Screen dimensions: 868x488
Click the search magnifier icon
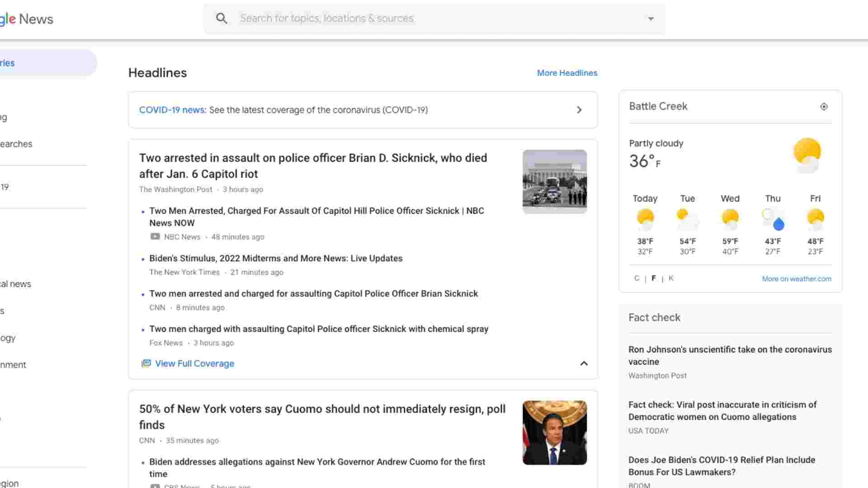coord(222,18)
